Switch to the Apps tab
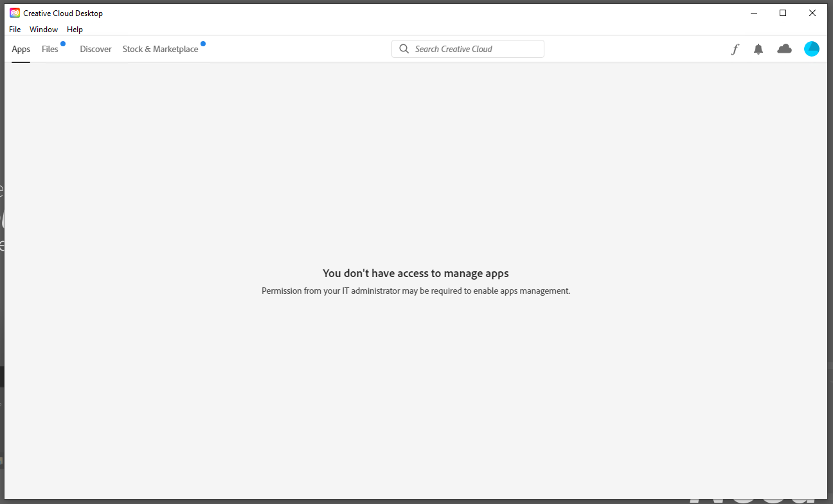Image resolution: width=833 pixels, height=504 pixels. tap(21, 50)
